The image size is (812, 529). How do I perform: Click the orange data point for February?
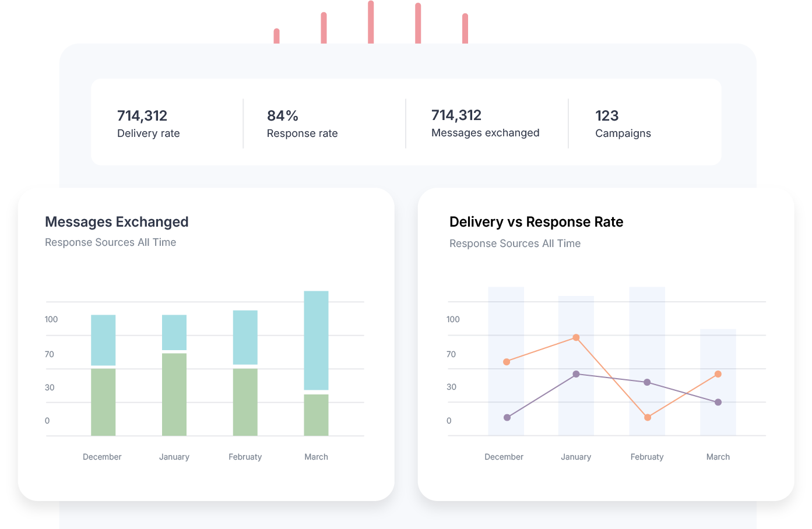[x=647, y=417]
